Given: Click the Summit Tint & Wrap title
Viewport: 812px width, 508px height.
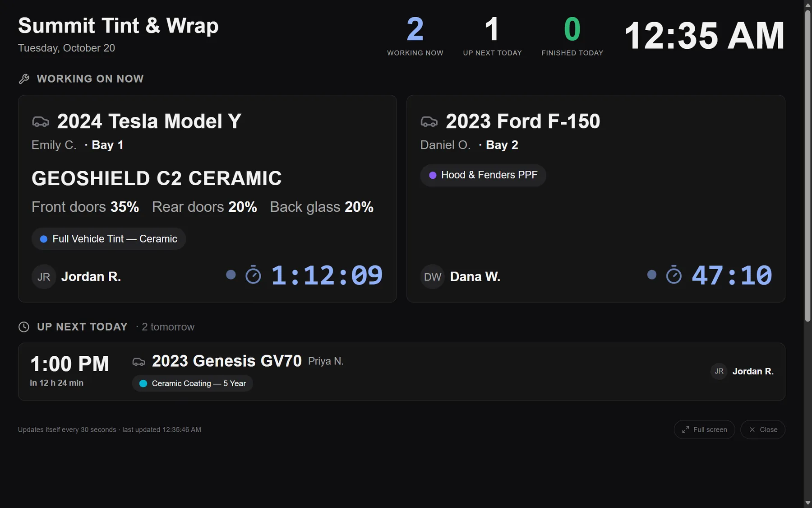Looking at the screenshot, I should (118, 26).
